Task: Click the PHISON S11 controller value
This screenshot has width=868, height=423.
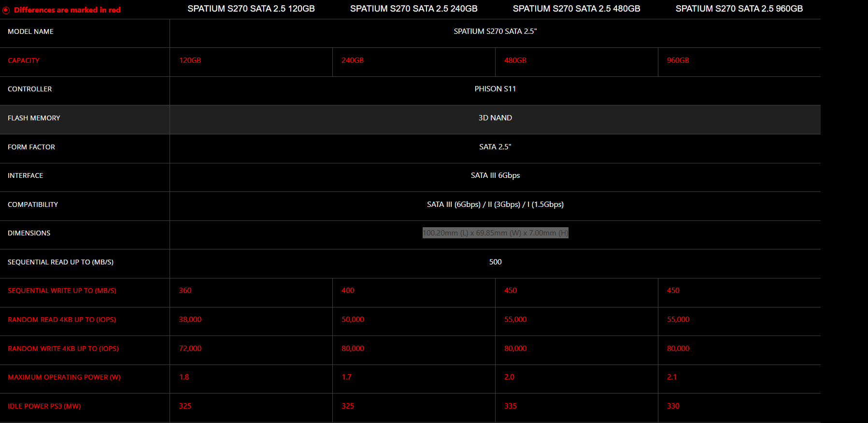Action: pyautogui.click(x=495, y=89)
